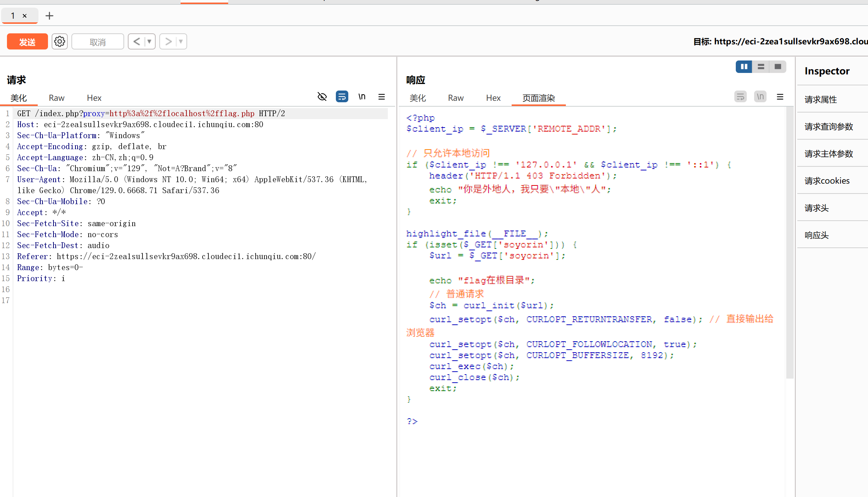Select combined tab layout icon
Image resolution: width=868 pixels, height=497 pixels.
tap(778, 67)
